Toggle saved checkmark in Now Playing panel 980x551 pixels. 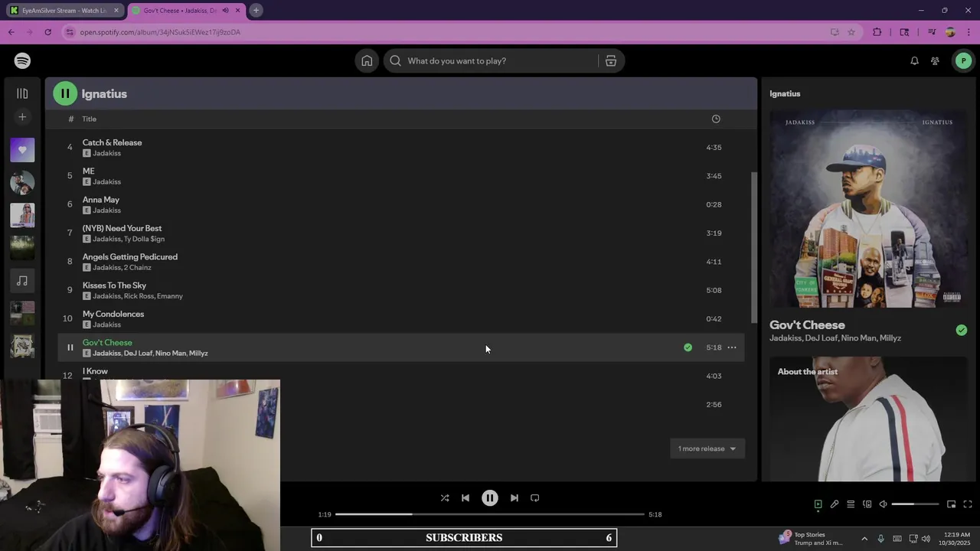coord(961,330)
